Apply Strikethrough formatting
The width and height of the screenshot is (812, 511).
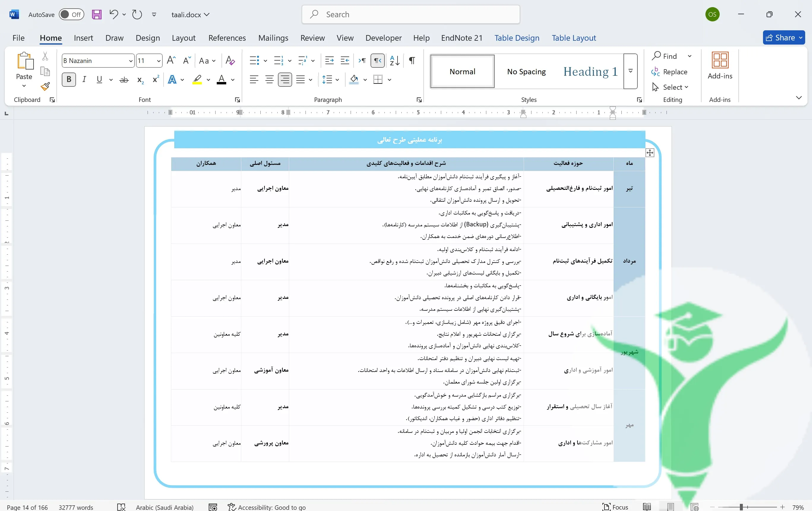pos(124,80)
